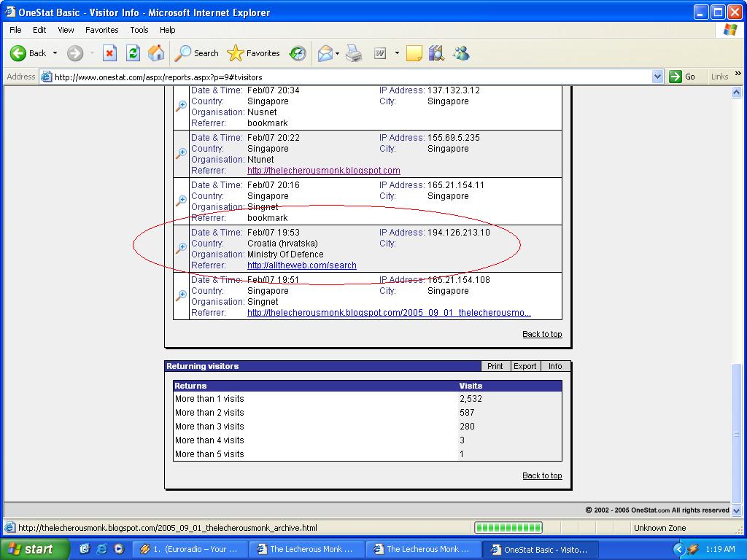
Task: Click the Mail envelope icon
Action: (x=325, y=52)
